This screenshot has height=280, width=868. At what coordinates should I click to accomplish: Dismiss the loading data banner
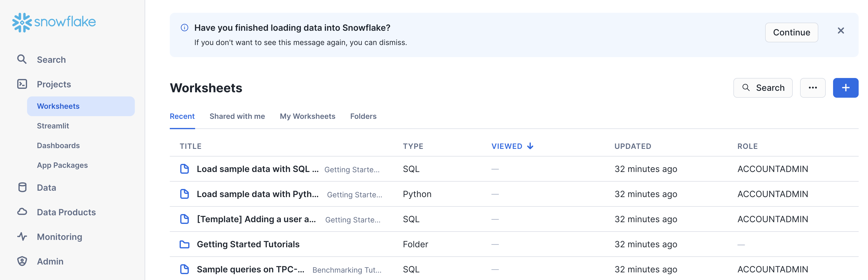tap(841, 31)
